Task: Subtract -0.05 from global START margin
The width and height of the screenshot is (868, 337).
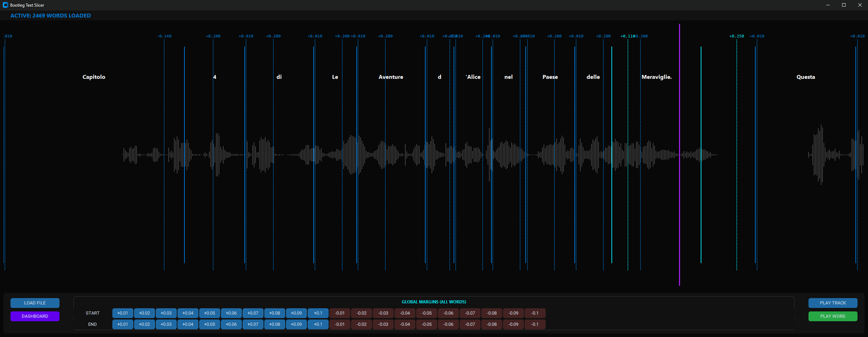Action: (426, 313)
